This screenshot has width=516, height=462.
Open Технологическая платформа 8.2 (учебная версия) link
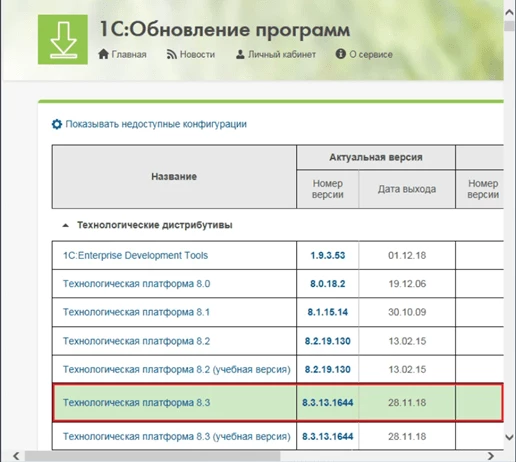tap(177, 369)
